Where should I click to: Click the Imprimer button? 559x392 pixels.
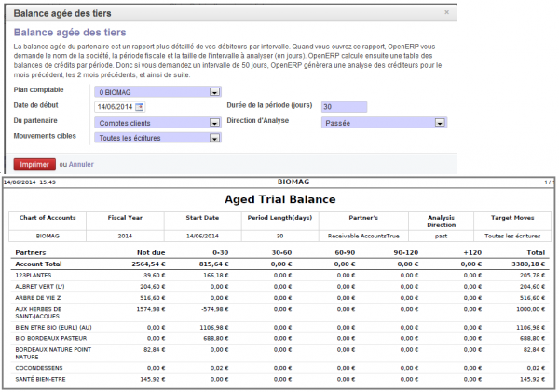[x=34, y=164]
